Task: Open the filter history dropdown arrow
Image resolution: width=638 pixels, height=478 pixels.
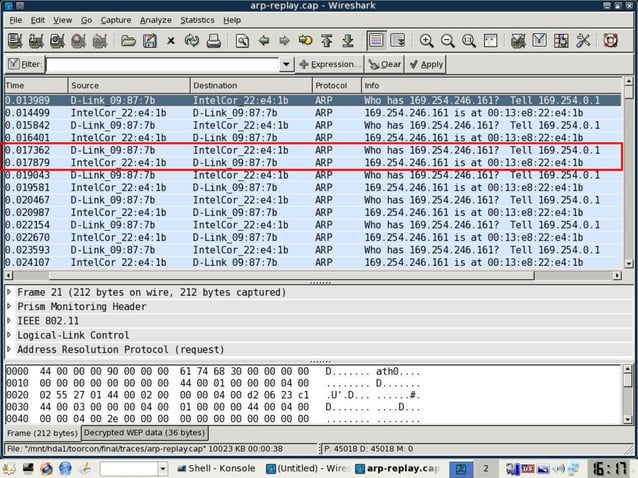Action: (x=287, y=64)
